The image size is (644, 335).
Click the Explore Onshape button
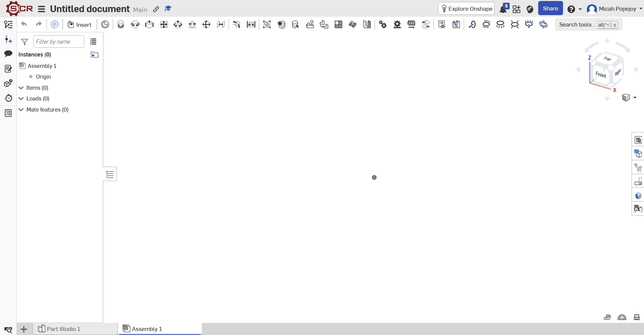(x=466, y=9)
